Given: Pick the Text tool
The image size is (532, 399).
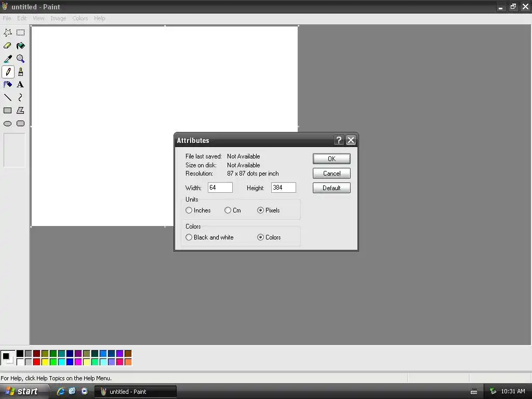Looking at the screenshot, I should pyautogui.click(x=21, y=85).
